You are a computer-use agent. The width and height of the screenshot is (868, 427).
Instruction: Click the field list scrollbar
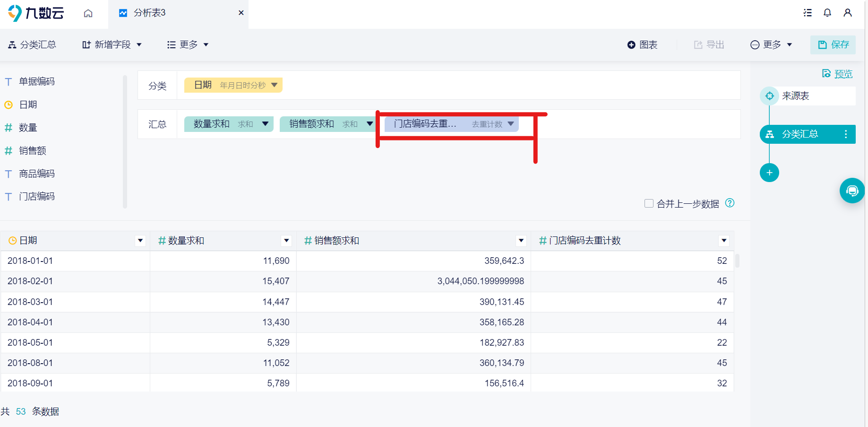tap(125, 141)
